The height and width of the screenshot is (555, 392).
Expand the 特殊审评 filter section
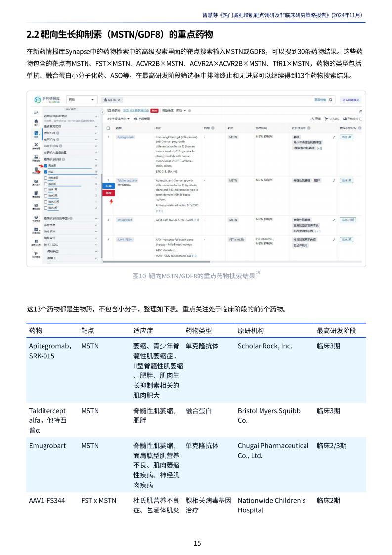[96, 238]
